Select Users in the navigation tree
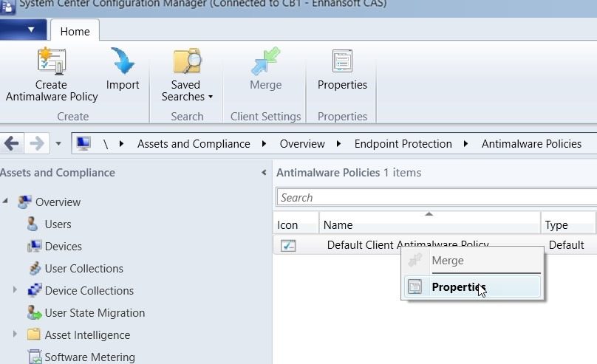 tap(58, 224)
